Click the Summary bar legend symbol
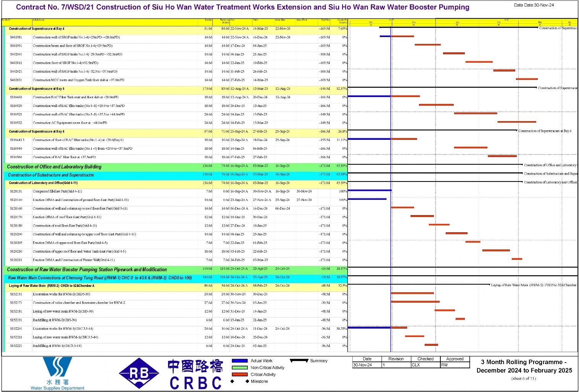This screenshot has height=392, width=579. [299, 360]
